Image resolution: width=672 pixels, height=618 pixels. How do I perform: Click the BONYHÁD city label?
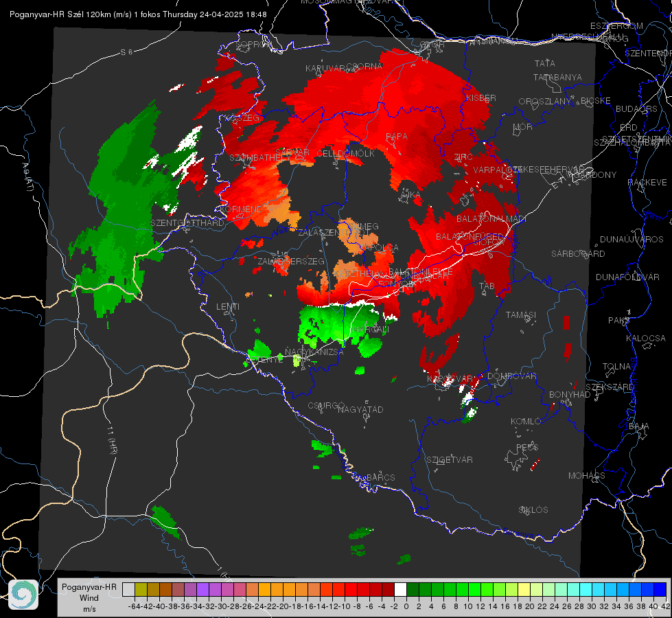[x=570, y=395]
